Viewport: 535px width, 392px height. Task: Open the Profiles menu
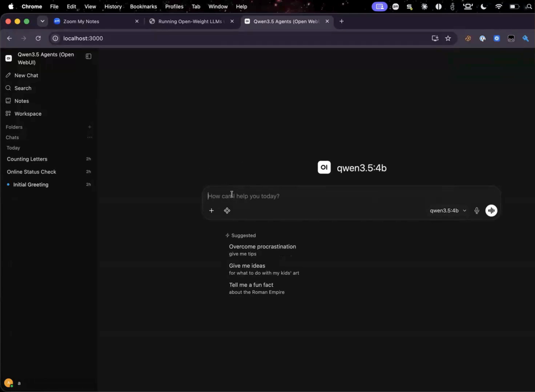coord(174,6)
